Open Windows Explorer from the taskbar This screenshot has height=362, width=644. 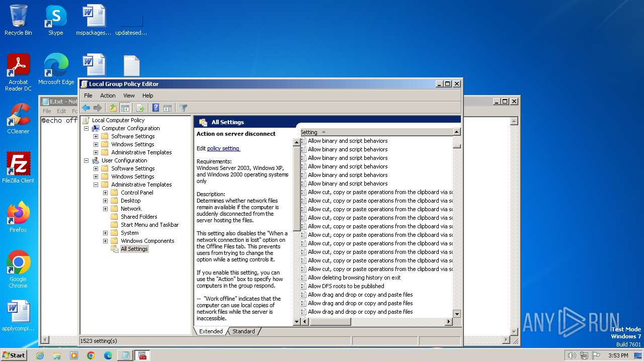pyautogui.click(x=57, y=355)
